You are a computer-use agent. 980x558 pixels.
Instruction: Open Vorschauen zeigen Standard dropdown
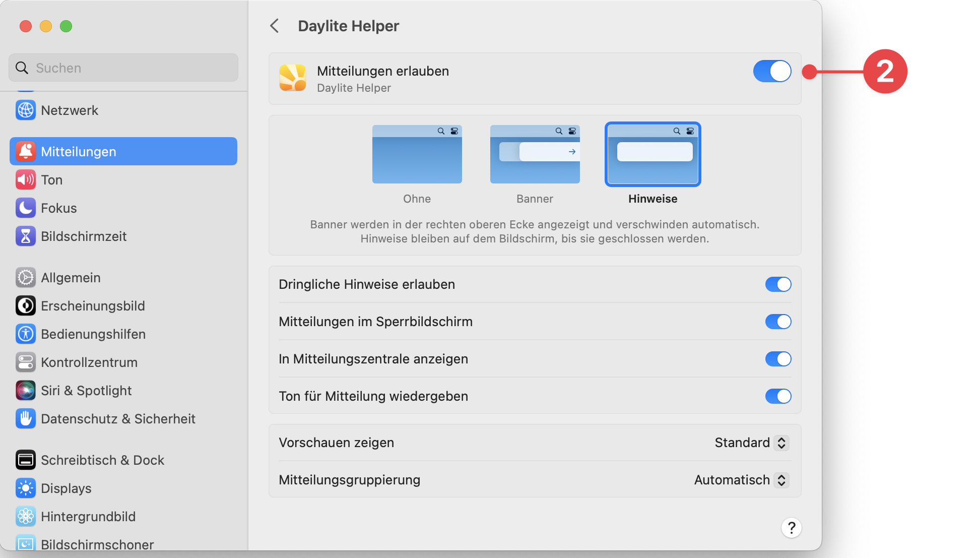click(x=751, y=443)
